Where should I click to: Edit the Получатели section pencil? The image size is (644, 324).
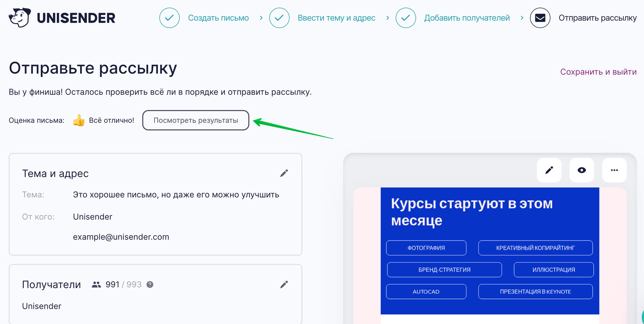click(x=284, y=284)
